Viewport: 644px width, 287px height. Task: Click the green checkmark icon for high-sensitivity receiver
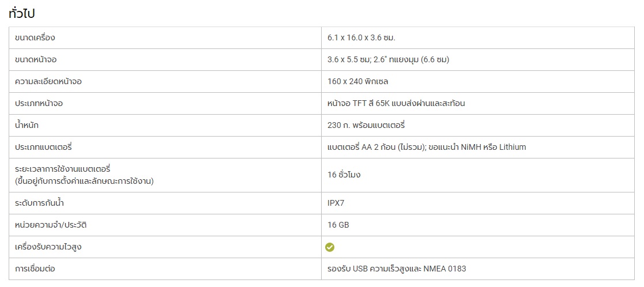pyautogui.click(x=330, y=247)
